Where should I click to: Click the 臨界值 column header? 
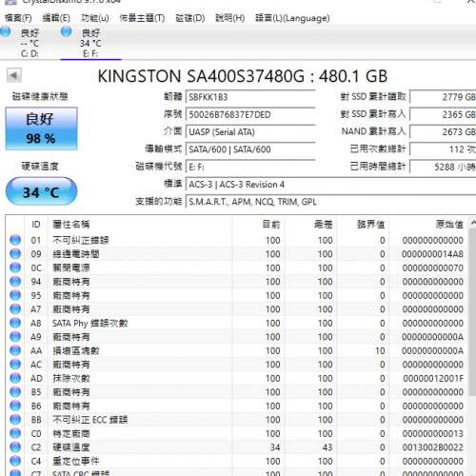(363, 225)
